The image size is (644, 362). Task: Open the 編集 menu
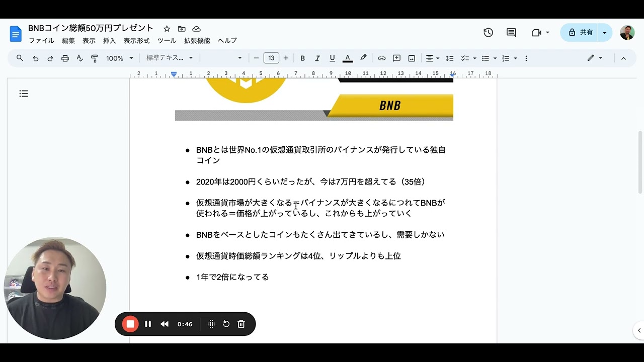click(x=68, y=41)
